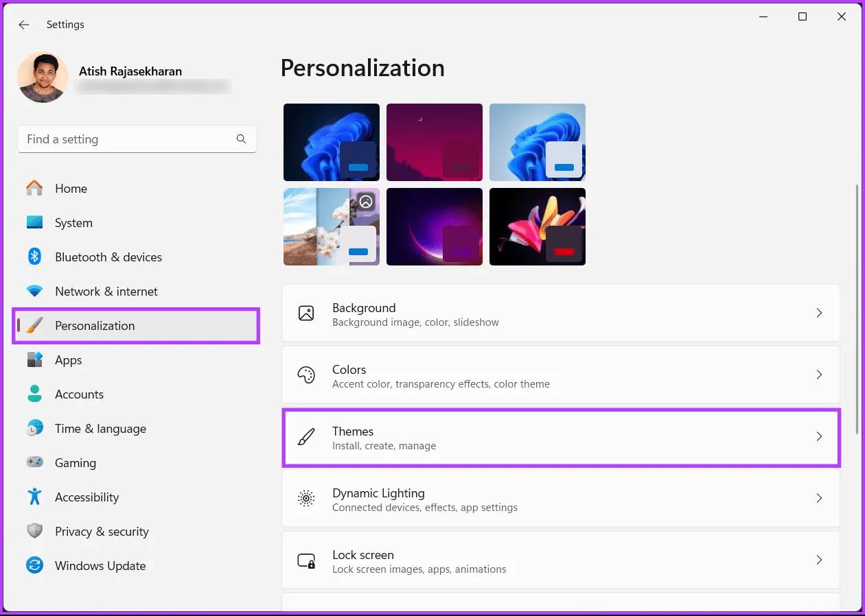Go to the Apps section
This screenshot has height=616, width=865.
[x=69, y=360]
